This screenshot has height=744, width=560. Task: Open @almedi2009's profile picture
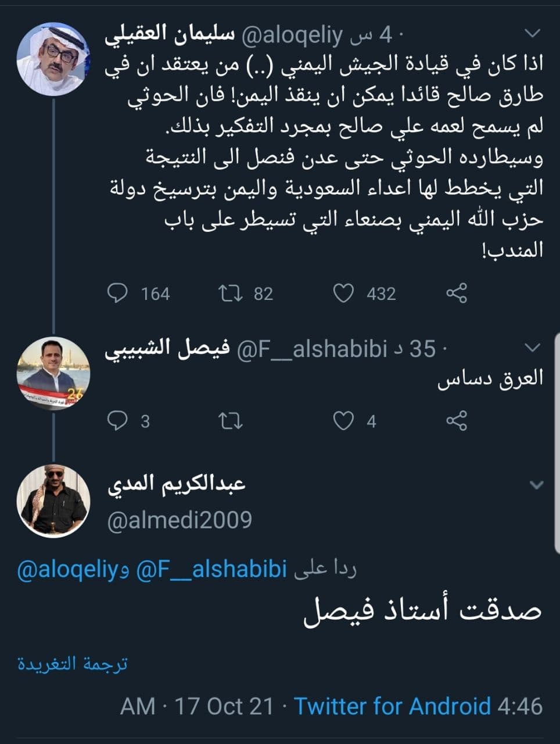click(53, 501)
